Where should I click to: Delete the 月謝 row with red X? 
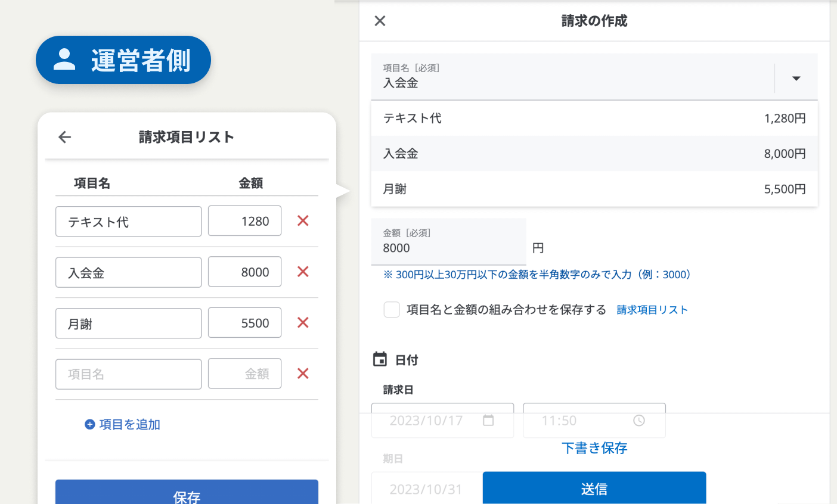tap(303, 323)
